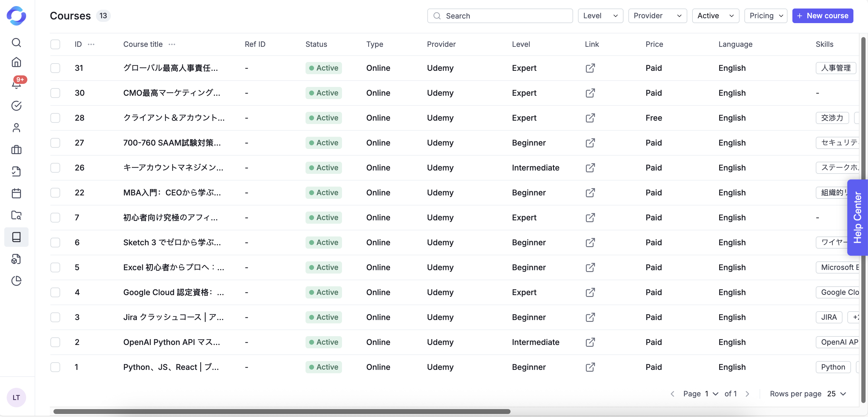Expand the Level filter dropdown
This screenshot has height=417, width=868.
(x=600, y=16)
